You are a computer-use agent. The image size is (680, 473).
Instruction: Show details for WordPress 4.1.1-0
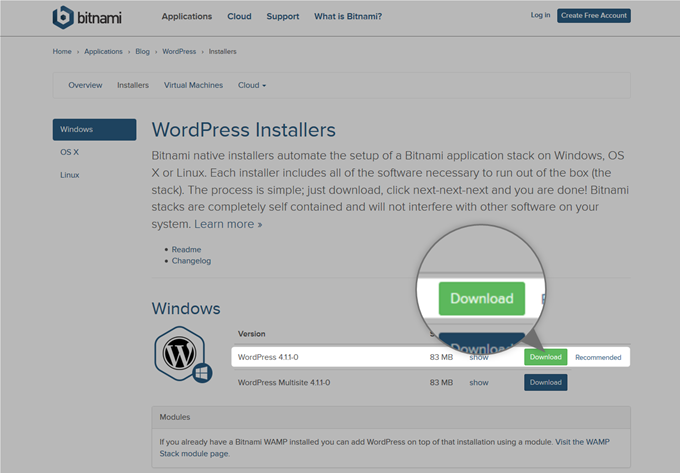pyautogui.click(x=479, y=358)
